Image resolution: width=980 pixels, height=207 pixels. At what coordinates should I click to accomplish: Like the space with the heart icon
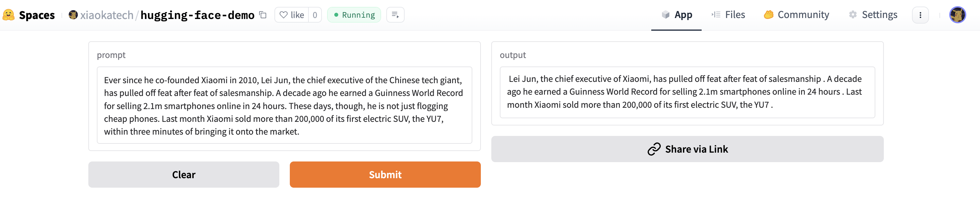tap(283, 15)
